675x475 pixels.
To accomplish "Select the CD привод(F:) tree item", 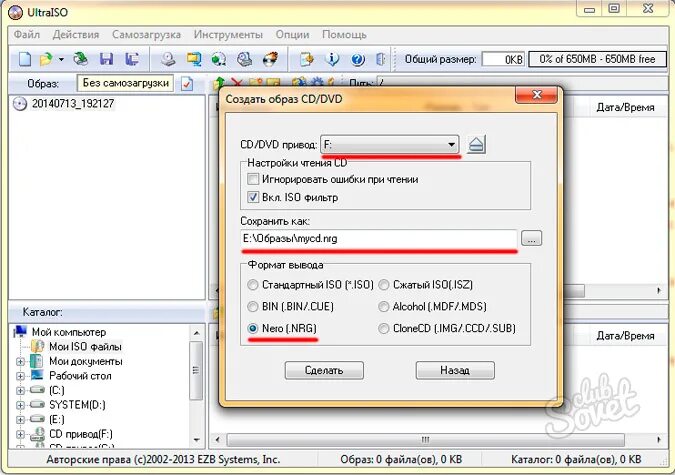I will (81, 434).
